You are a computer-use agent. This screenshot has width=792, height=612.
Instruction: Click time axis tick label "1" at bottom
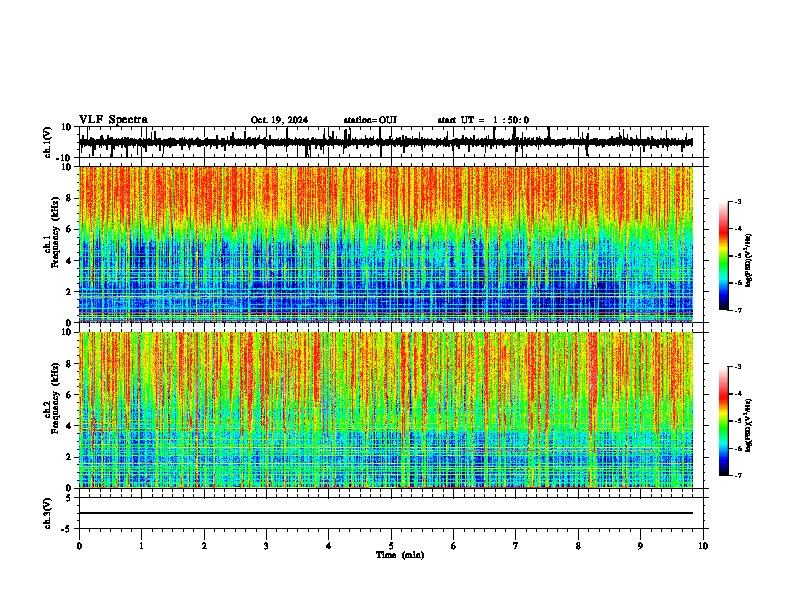pyautogui.click(x=141, y=546)
